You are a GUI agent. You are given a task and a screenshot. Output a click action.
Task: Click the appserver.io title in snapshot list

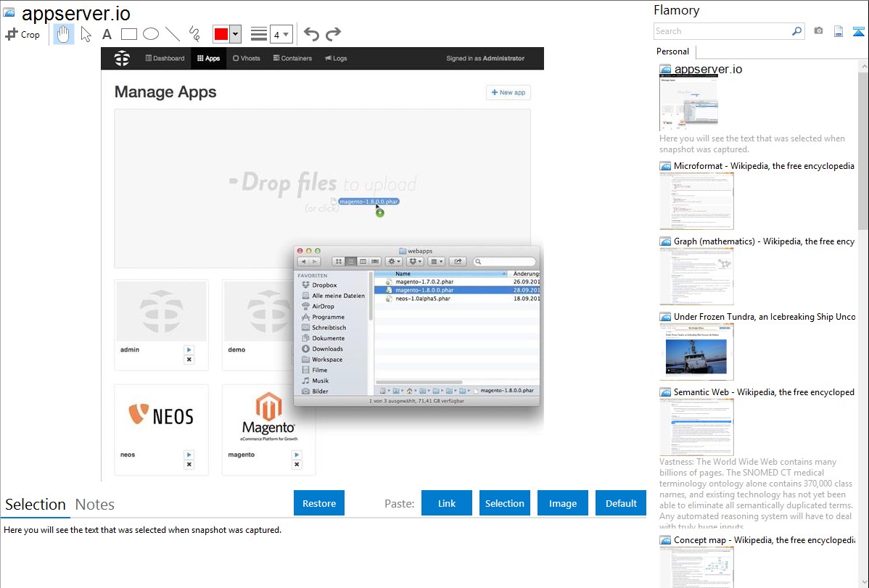pos(708,70)
